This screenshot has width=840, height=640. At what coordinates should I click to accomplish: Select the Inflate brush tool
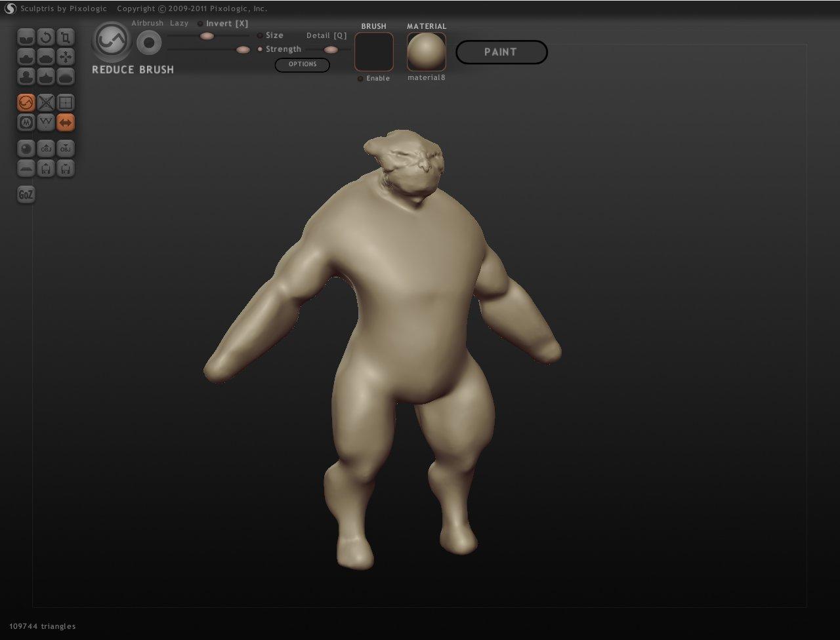tap(26, 77)
